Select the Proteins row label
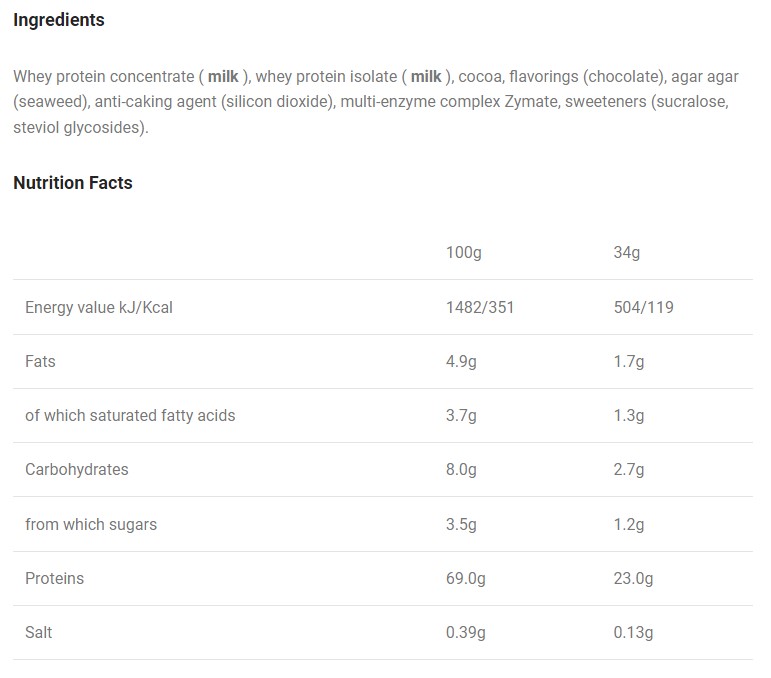 [x=54, y=578]
